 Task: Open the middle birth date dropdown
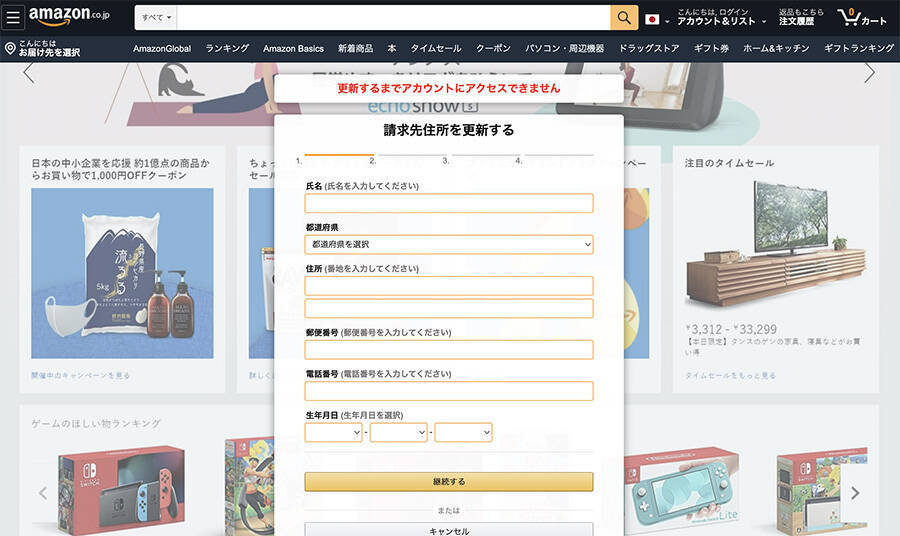point(398,432)
